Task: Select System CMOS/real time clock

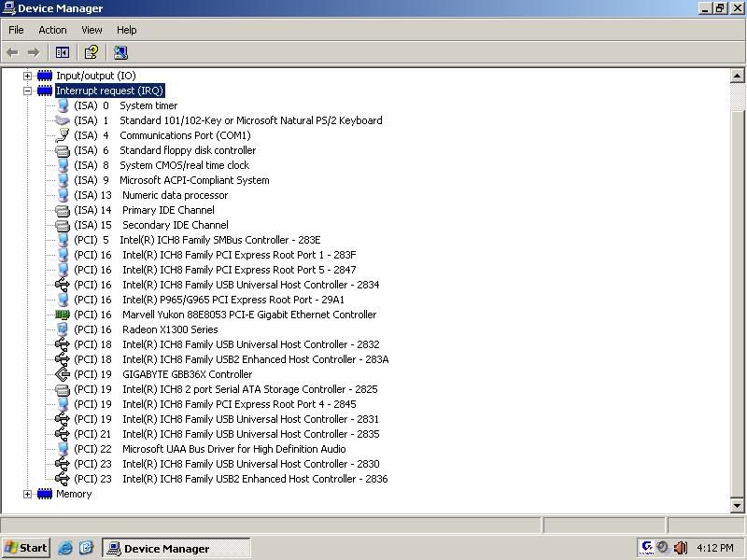Action: [184, 165]
